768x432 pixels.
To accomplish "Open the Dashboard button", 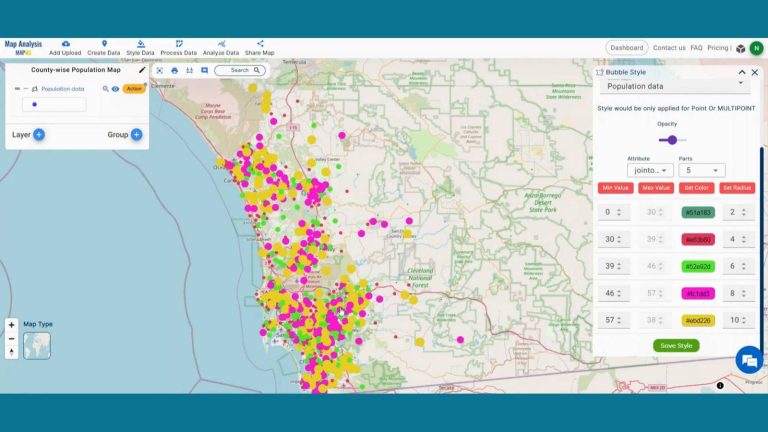I will pyautogui.click(x=627, y=48).
